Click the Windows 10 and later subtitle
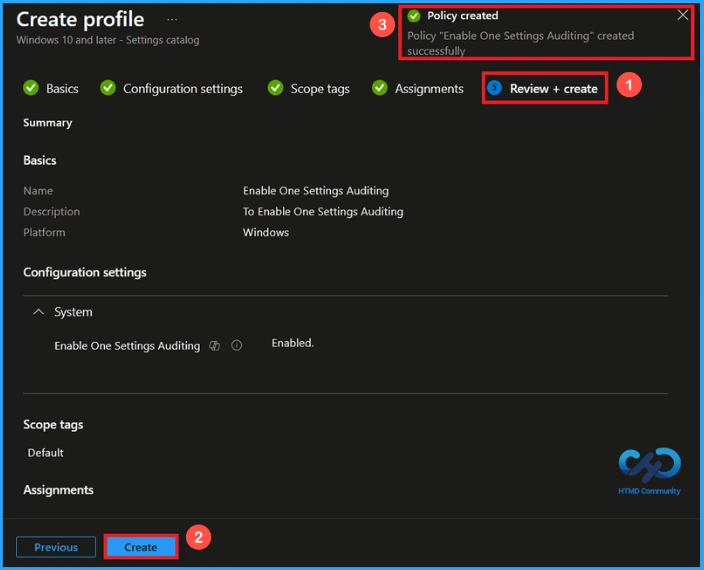 tap(108, 40)
